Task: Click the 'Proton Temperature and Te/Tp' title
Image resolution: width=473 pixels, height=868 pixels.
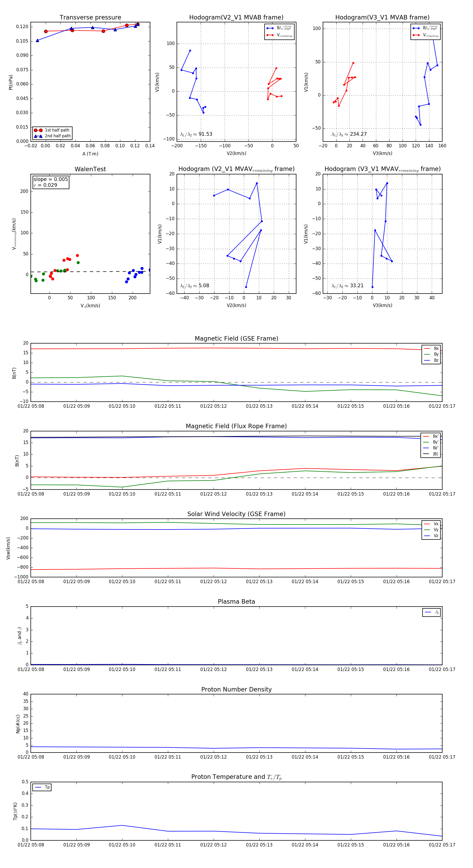Action: [x=236, y=777]
